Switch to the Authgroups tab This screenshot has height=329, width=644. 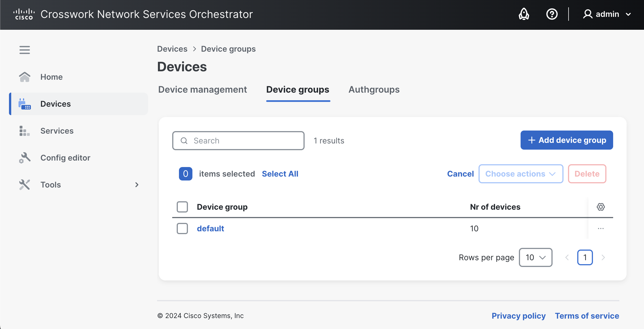tap(374, 90)
